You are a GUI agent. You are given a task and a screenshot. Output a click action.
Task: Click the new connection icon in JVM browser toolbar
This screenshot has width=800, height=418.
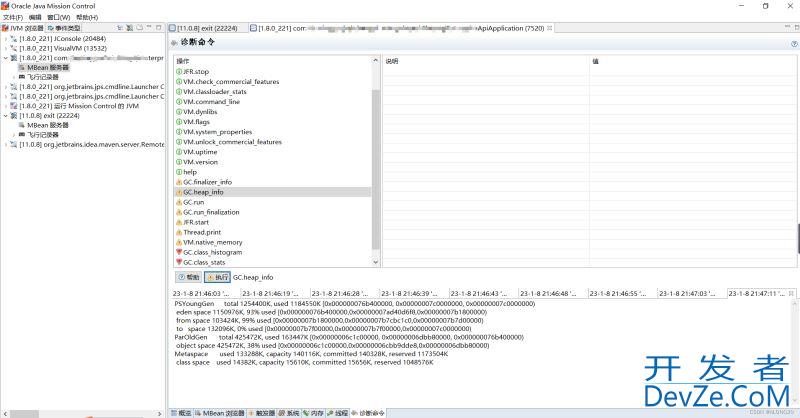click(130, 28)
